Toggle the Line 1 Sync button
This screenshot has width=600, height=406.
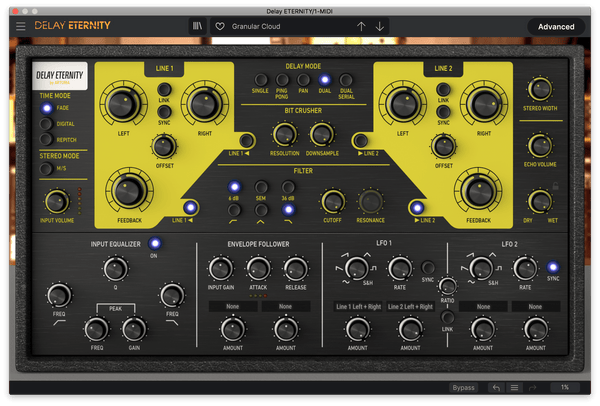coord(164,112)
